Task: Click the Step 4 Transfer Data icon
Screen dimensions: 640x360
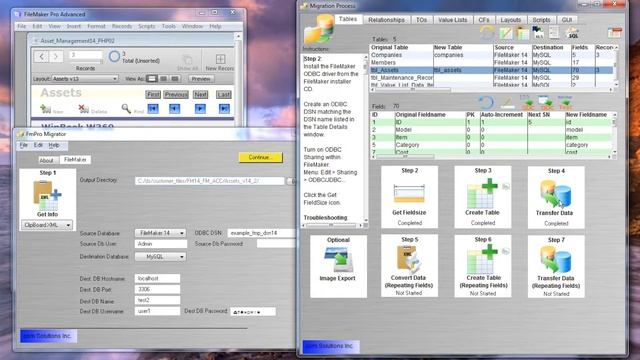Action: click(x=556, y=193)
